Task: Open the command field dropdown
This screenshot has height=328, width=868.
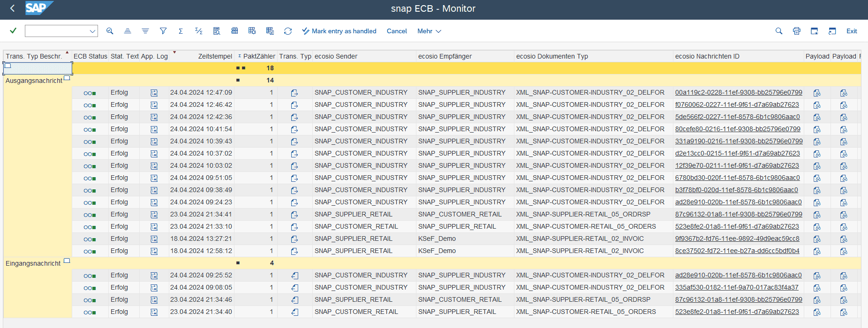Action: pos(92,31)
